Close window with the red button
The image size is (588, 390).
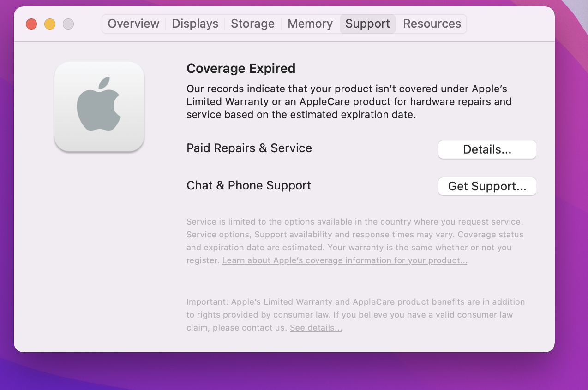tap(31, 24)
